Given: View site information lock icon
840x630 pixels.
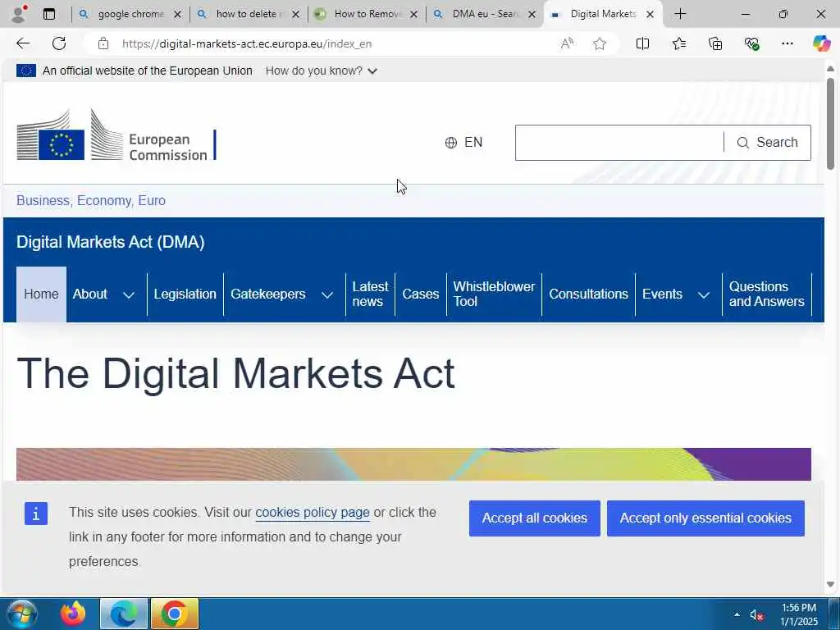Looking at the screenshot, I should point(103,43).
